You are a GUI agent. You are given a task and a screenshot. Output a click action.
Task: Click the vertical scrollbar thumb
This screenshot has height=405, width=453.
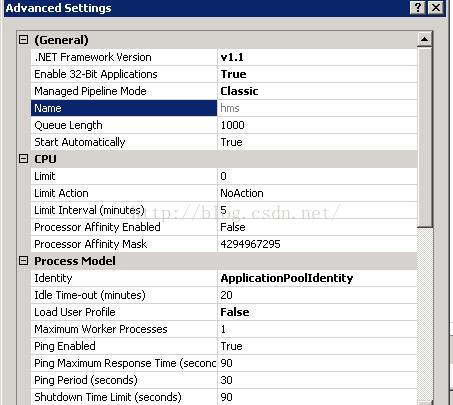424,137
